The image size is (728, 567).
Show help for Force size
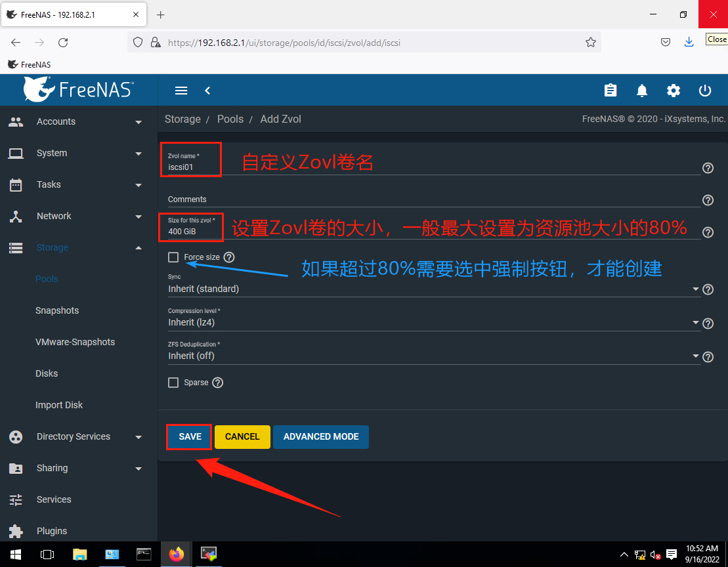[x=229, y=257]
